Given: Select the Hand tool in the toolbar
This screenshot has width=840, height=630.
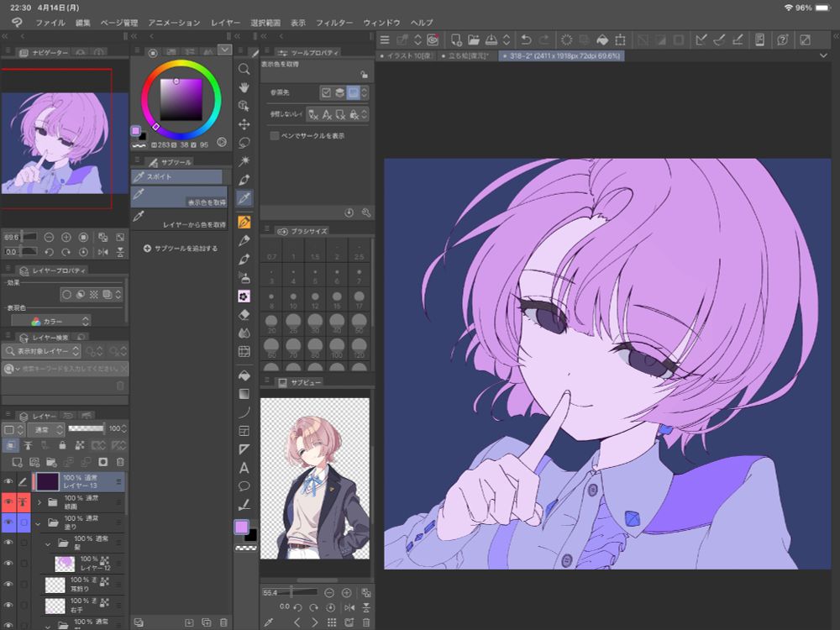Looking at the screenshot, I should [x=244, y=87].
